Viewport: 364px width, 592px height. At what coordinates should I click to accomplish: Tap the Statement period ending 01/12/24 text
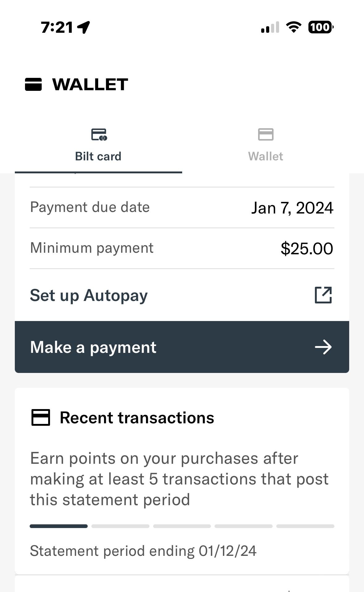143,551
